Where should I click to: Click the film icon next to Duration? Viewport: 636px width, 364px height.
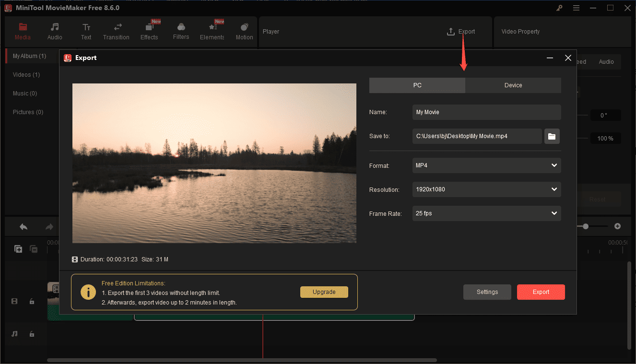[x=75, y=259]
